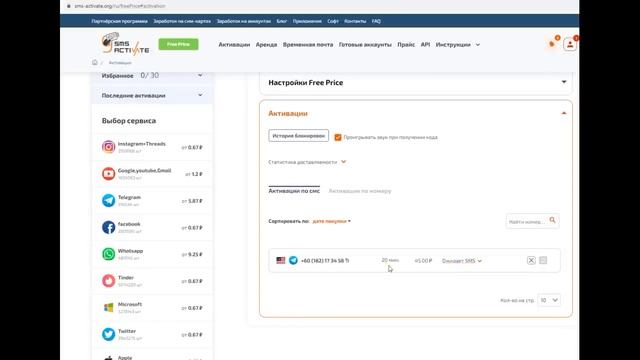Click the WhatsApp price от 9.25 ₽
The image size is (640, 360).
[192, 254]
